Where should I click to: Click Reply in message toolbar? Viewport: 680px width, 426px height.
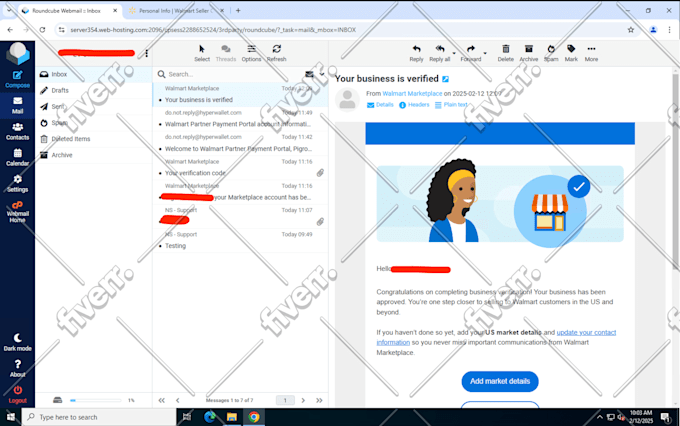416,53
